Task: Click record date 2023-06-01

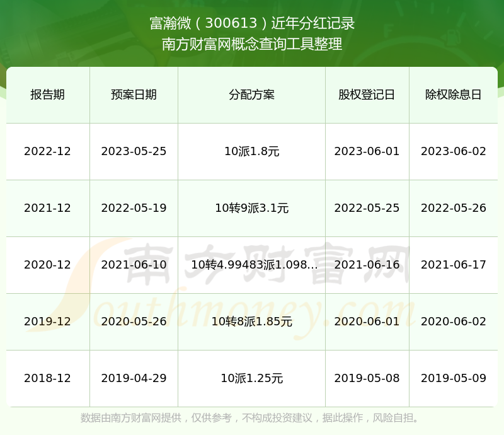Action: 367,151
